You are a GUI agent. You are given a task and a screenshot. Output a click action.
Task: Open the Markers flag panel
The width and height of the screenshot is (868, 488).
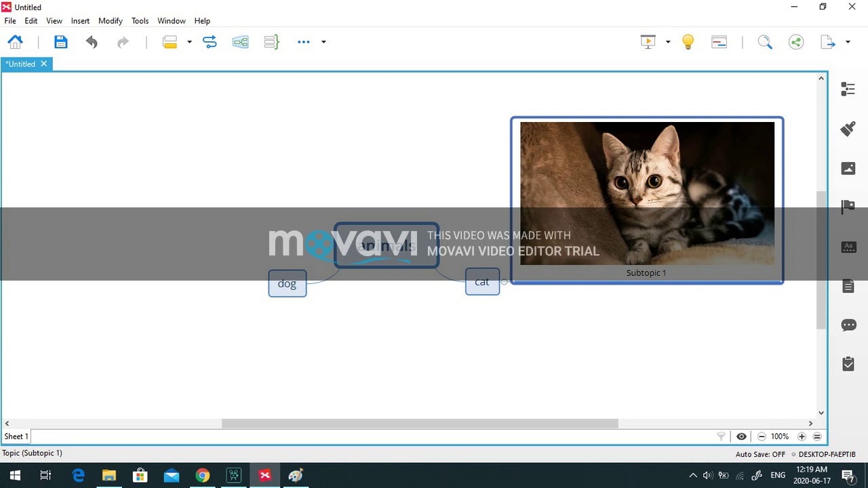[x=848, y=207]
